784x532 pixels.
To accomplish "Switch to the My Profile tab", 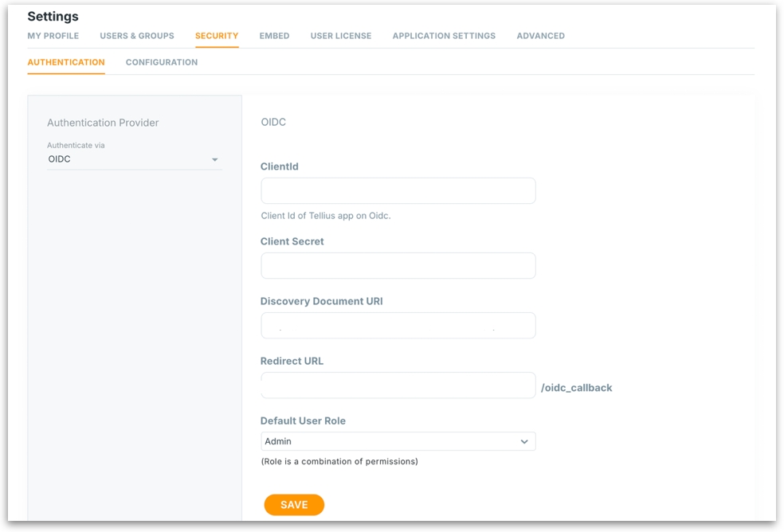I will click(53, 36).
